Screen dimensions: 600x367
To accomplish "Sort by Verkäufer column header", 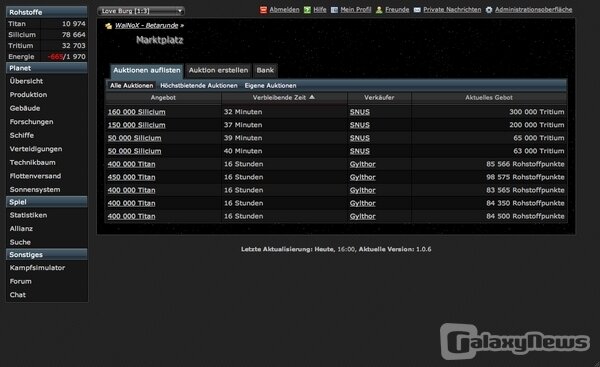I will 379,98.
